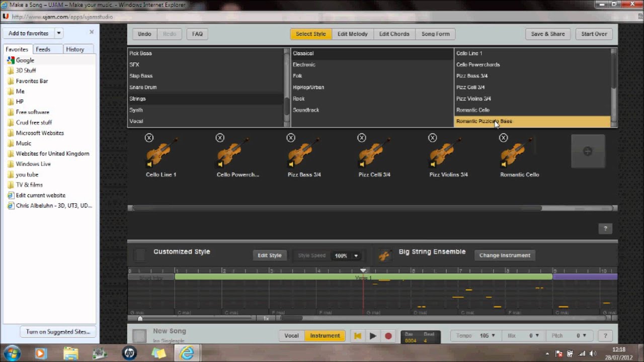Image resolution: width=644 pixels, height=362 pixels.
Task: Click the Undo button
Action: click(x=144, y=34)
